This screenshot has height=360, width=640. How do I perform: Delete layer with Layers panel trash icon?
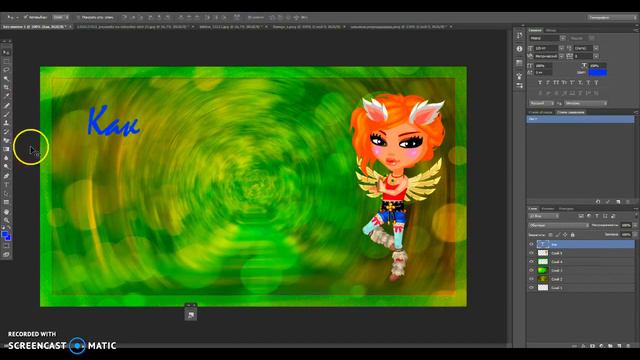click(628, 346)
